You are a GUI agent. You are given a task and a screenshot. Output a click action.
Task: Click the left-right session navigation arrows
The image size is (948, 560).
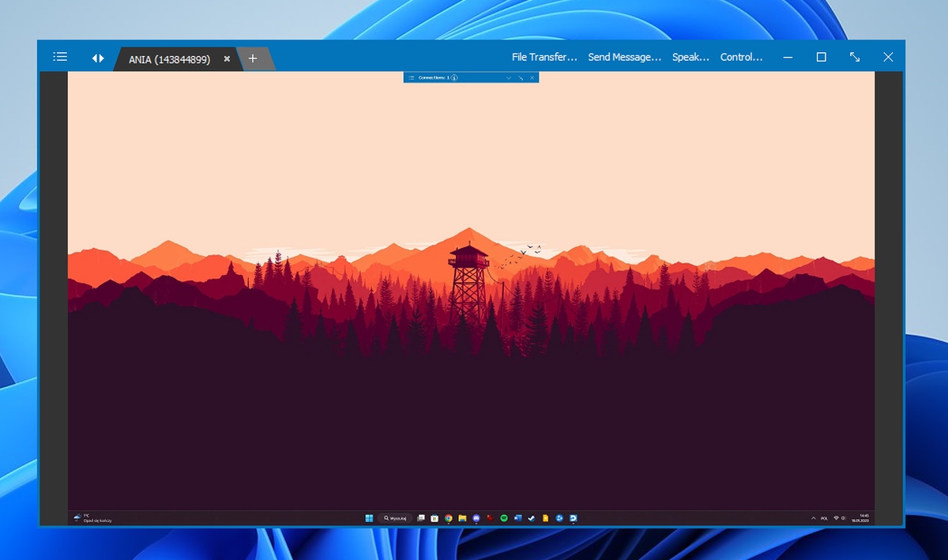point(98,58)
